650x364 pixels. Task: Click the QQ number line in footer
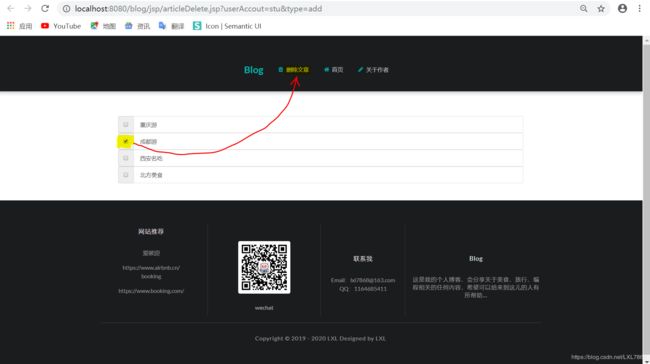click(x=363, y=289)
